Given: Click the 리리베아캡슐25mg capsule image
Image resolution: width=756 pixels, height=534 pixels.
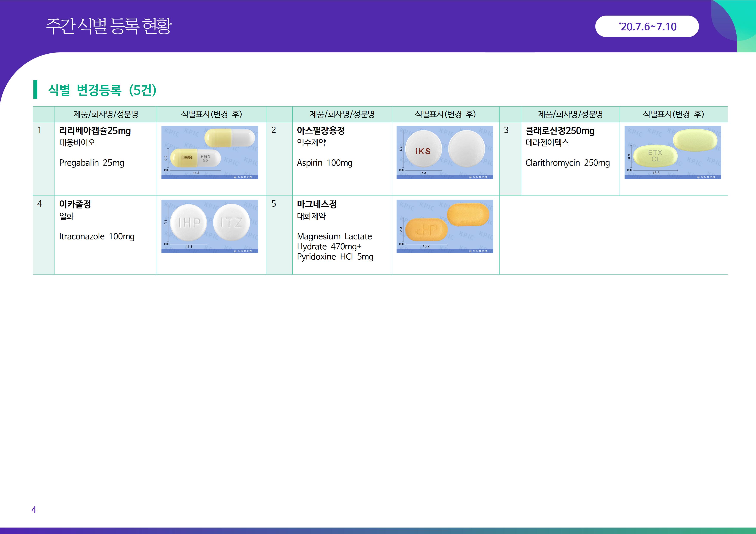Looking at the screenshot, I should click(x=210, y=152).
